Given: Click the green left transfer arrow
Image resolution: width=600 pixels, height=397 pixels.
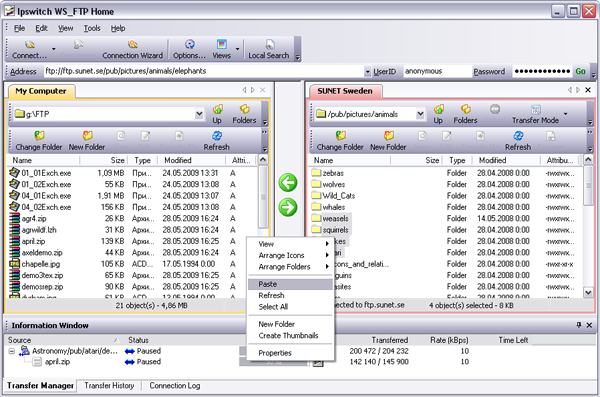Looking at the screenshot, I should point(288,182).
